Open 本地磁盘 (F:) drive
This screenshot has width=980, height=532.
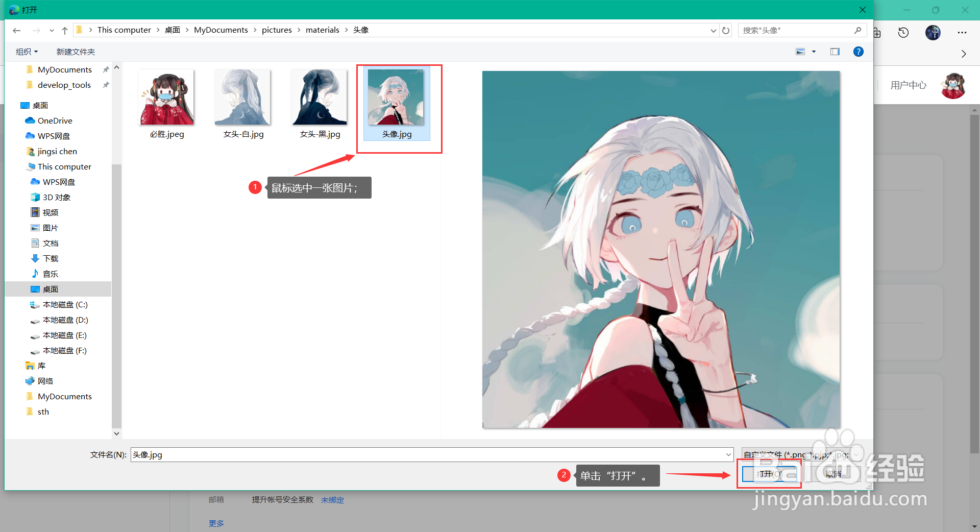pos(64,350)
